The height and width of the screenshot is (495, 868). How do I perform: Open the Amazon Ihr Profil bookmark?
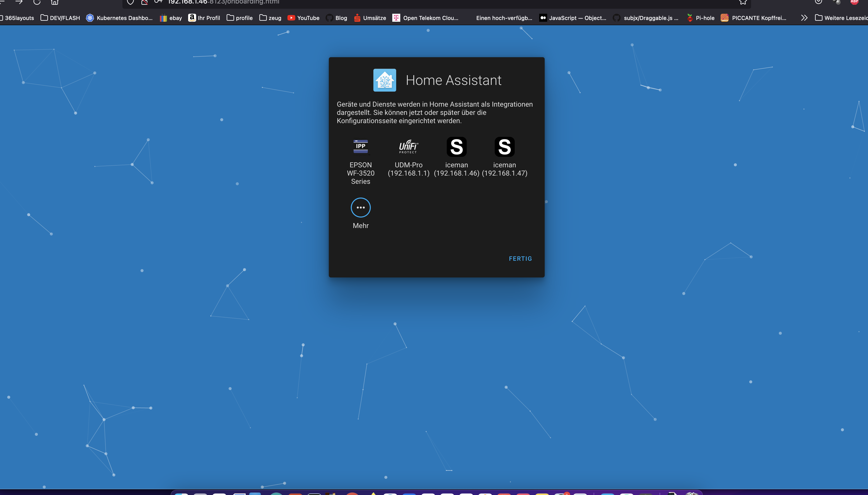click(x=204, y=18)
